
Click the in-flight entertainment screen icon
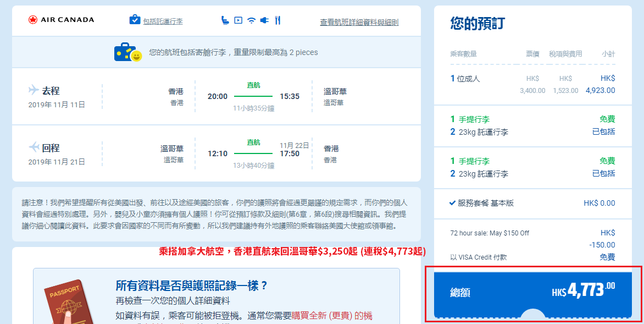[238, 20]
